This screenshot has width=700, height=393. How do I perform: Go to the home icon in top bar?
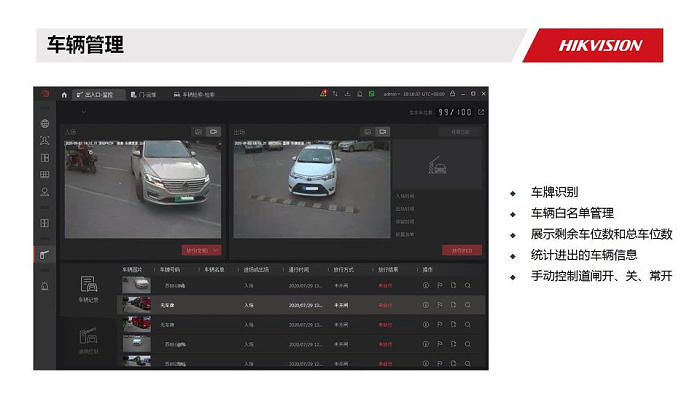(x=64, y=95)
